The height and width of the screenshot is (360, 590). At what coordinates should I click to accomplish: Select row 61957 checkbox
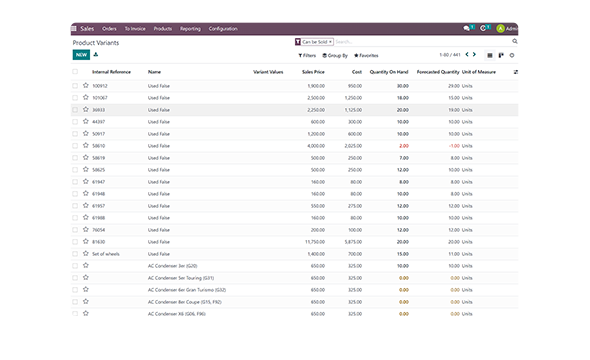tap(75, 206)
